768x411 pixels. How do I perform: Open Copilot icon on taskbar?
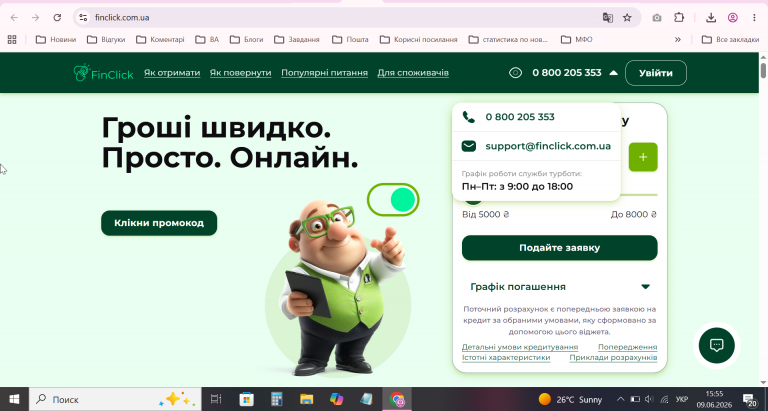click(336, 399)
